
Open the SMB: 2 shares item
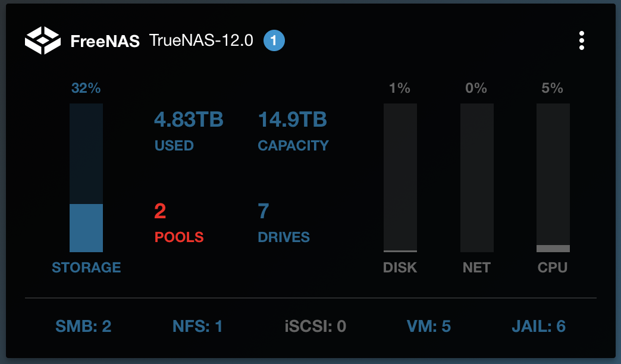coord(83,327)
